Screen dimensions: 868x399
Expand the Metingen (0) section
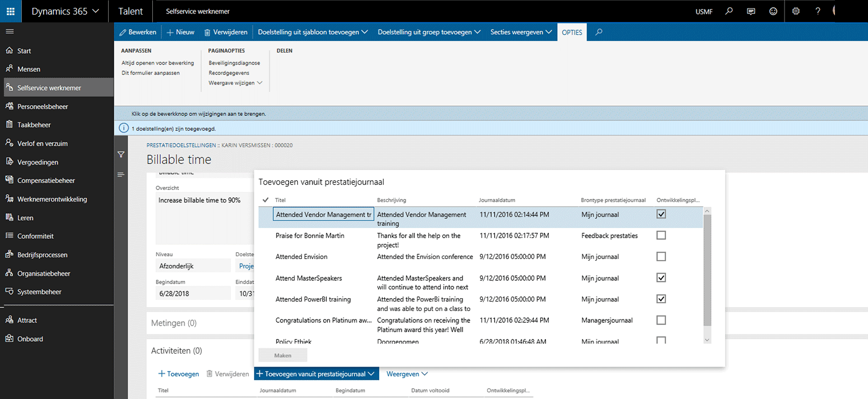tap(174, 323)
